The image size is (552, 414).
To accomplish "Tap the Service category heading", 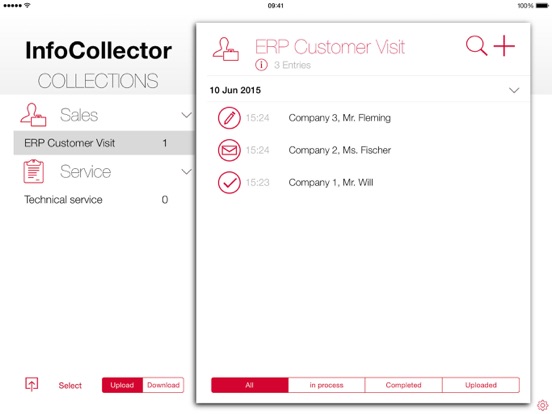I will 86,171.
